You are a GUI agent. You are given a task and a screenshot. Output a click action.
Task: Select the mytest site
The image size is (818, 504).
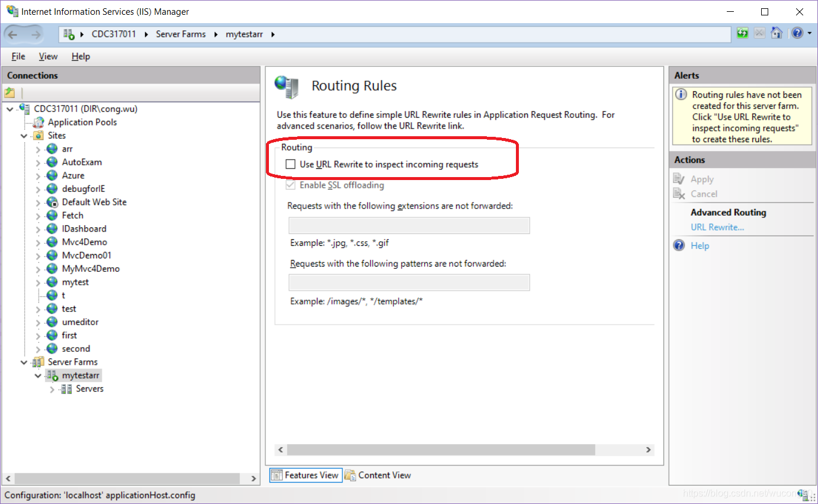pyautogui.click(x=75, y=283)
